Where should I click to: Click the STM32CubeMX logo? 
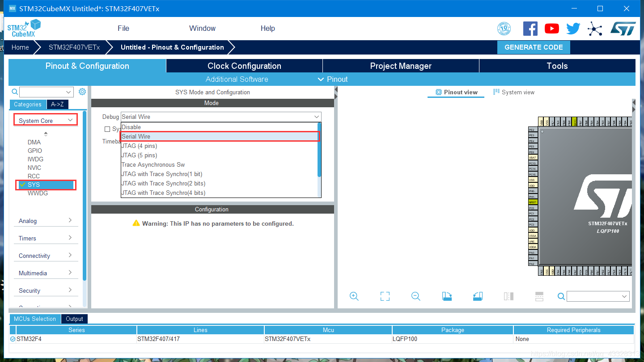24,28
